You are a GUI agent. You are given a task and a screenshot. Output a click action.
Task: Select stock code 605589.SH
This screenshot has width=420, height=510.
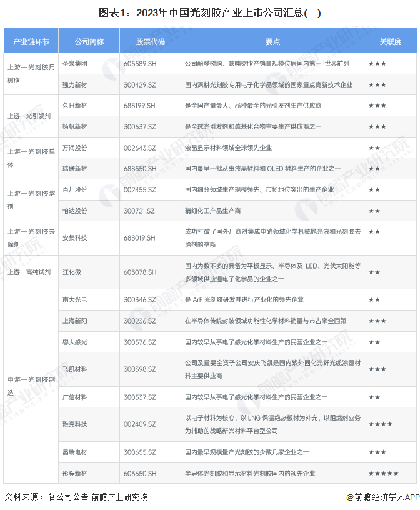pos(140,63)
